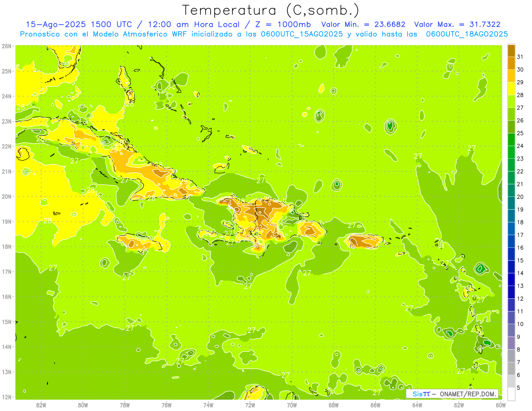Click the '20N' latitude axis label
The image size is (532, 411).
tap(7, 196)
